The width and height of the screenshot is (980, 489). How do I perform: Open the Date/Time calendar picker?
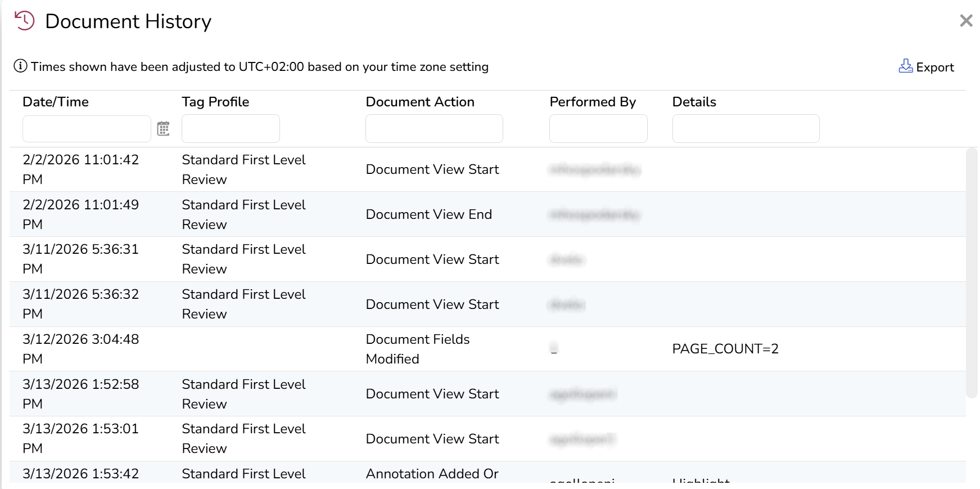click(163, 129)
